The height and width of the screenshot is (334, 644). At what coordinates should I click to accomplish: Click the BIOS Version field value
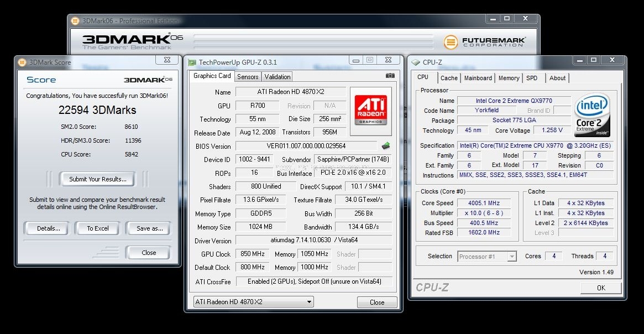pos(306,146)
